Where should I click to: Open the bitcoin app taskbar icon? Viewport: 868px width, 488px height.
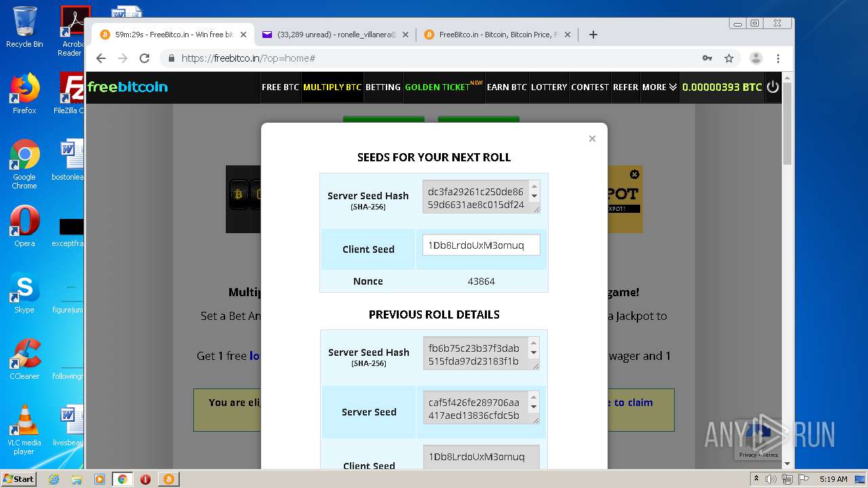click(x=169, y=479)
